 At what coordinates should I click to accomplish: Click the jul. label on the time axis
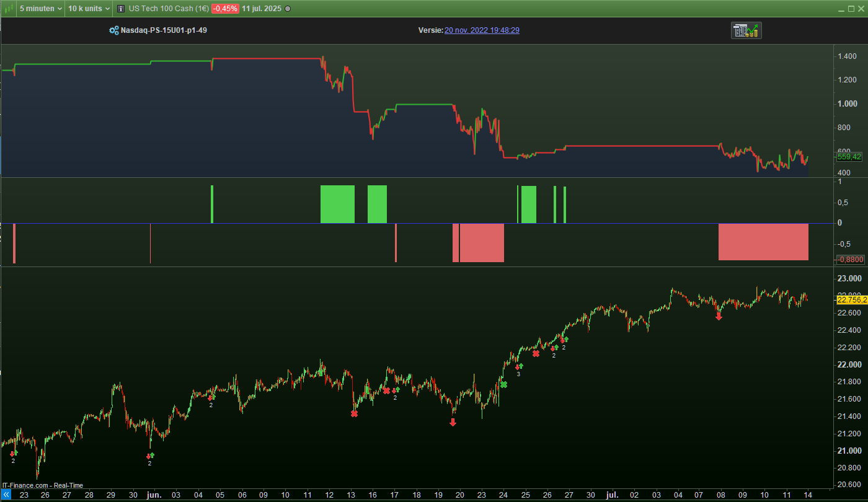coord(612,495)
